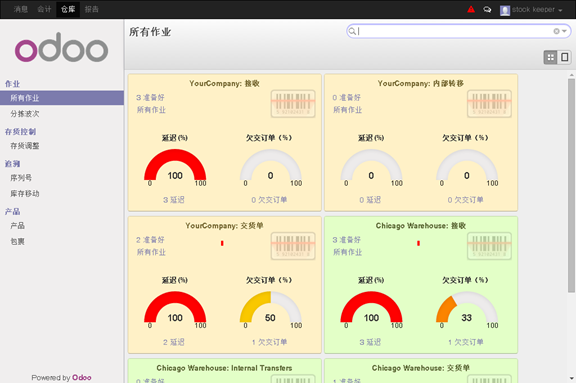Viewport: 576px width, 383px height.
Task: Open 1 欠交订单 on YourCompany 交货单 card
Action: tap(269, 342)
